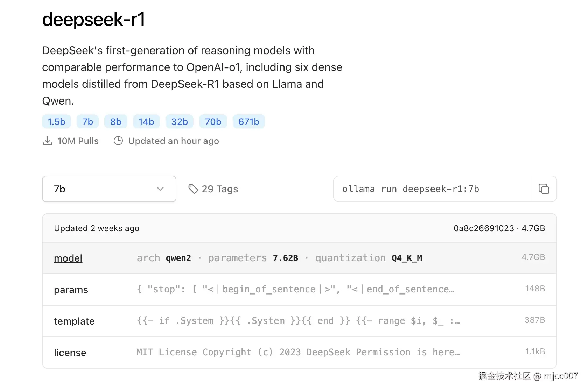The width and height of the screenshot is (588, 391).
Task: Open the model file link
Action: (x=68, y=258)
